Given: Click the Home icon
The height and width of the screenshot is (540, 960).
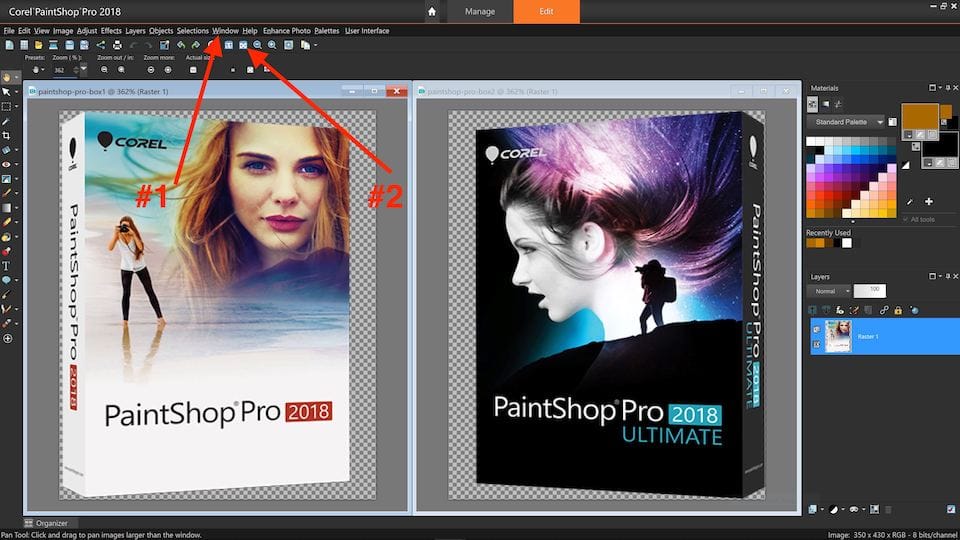Looking at the screenshot, I should click(x=432, y=12).
